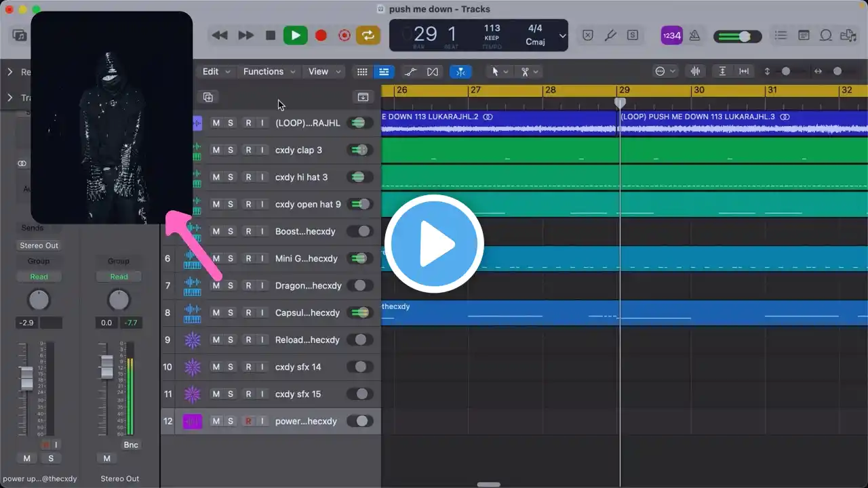This screenshot has height=488, width=868.
Task: Click the Rewind transport button
Action: pyautogui.click(x=220, y=35)
